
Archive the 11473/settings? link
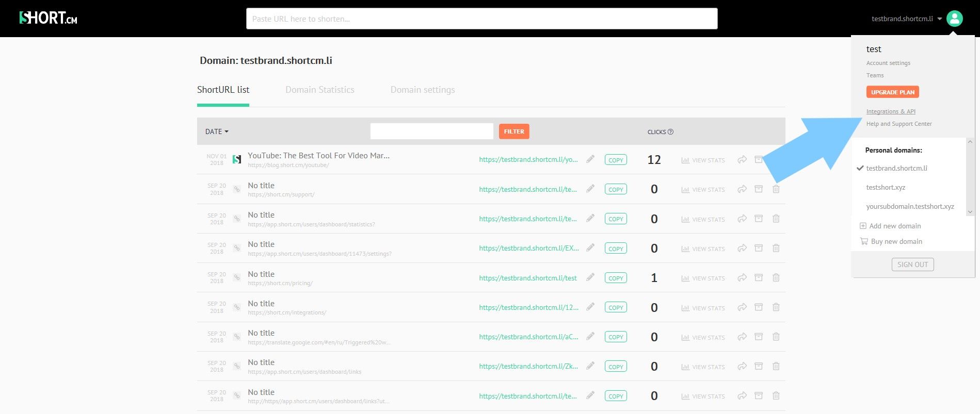[x=759, y=248]
